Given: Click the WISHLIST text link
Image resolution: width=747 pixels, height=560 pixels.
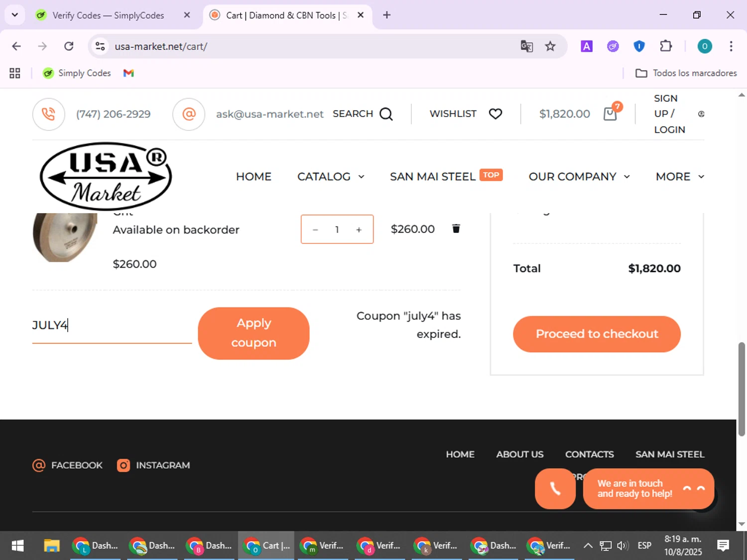Looking at the screenshot, I should pos(453,114).
